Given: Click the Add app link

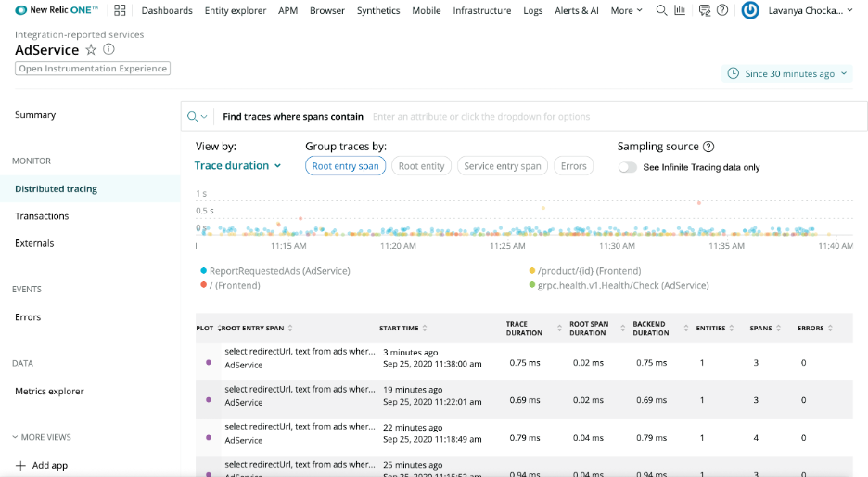Looking at the screenshot, I should click(50, 465).
